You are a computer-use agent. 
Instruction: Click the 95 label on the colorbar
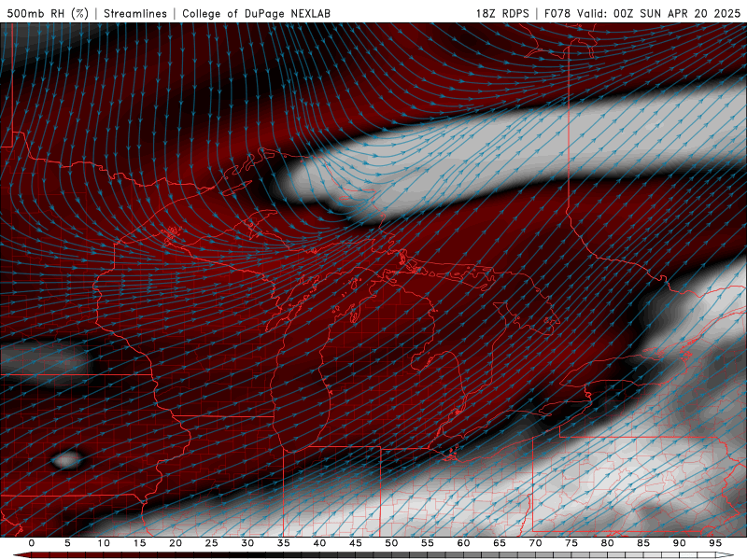[715, 543]
